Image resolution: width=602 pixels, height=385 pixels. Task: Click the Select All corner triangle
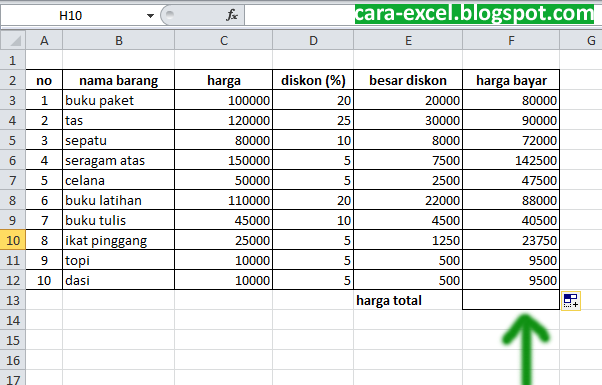[x=13, y=40]
